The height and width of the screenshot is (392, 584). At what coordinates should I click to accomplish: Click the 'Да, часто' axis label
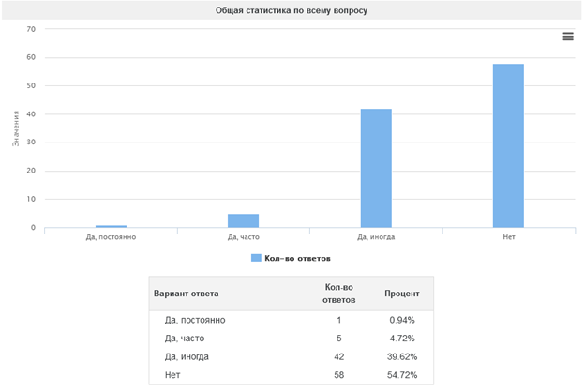pyautogui.click(x=243, y=237)
